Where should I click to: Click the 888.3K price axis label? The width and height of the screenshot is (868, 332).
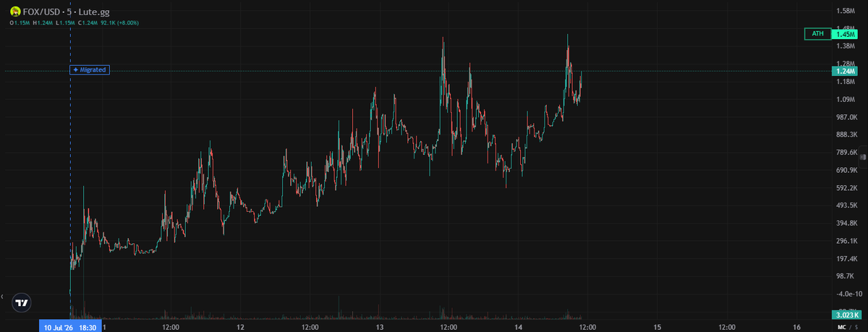(846, 135)
